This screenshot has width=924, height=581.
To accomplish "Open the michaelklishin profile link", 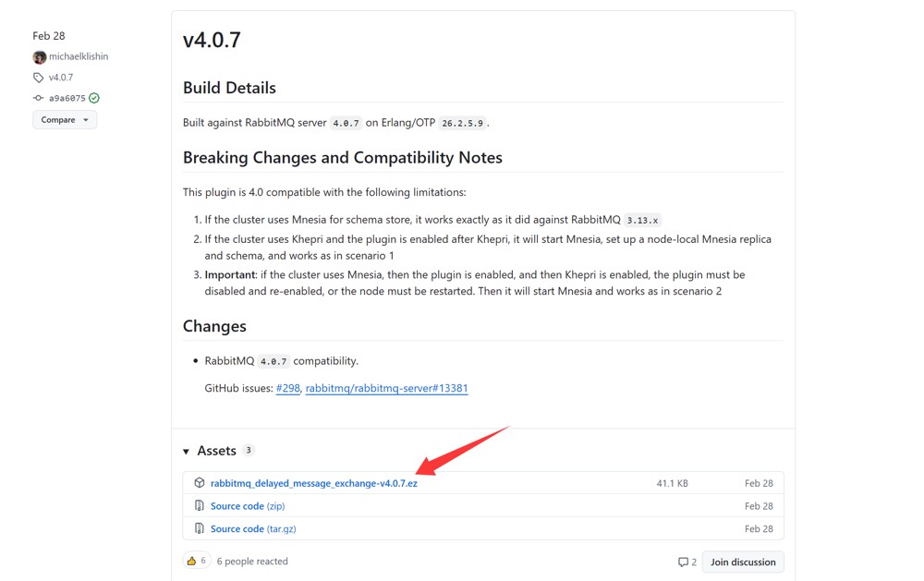I will (x=79, y=56).
